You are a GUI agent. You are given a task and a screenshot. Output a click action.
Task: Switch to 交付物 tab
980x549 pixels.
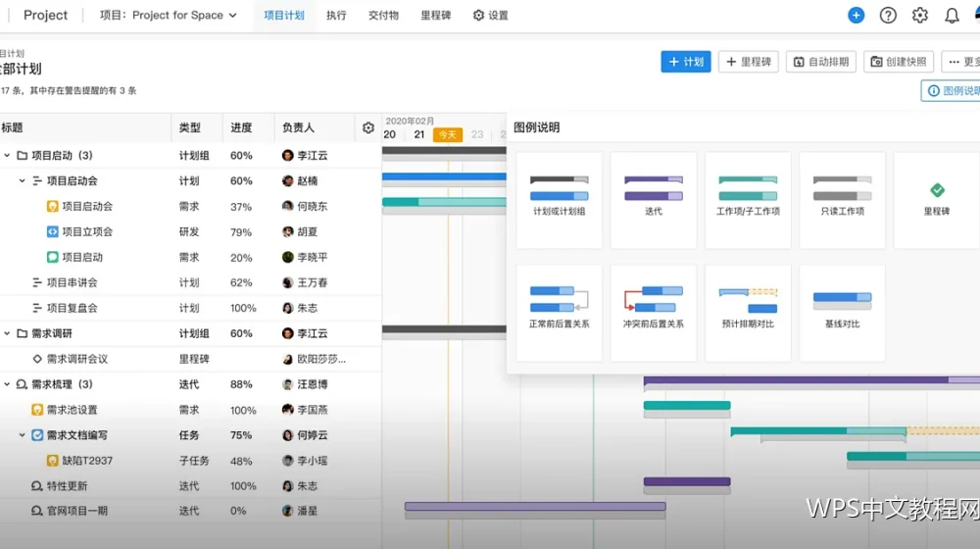(383, 15)
